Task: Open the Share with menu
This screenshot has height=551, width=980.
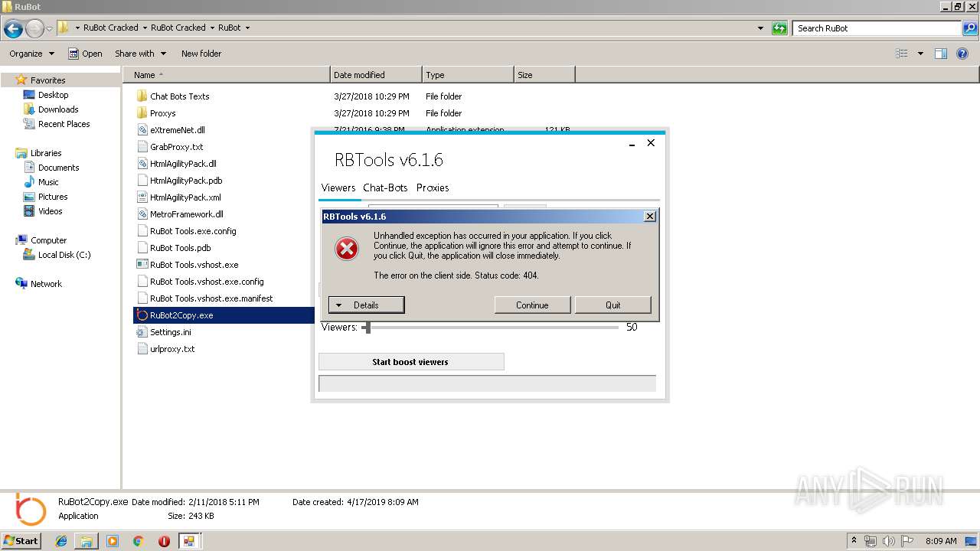Action: tap(140, 54)
